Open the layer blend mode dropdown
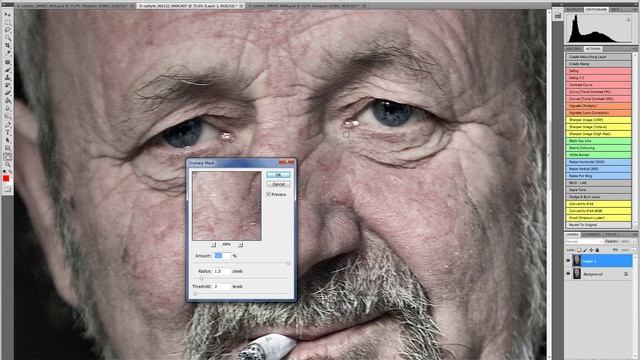The height and width of the screenshot is (360, 640). (585, 242)
